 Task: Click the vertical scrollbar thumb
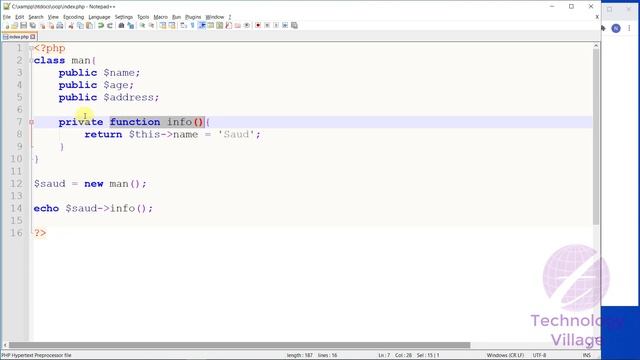596,137
